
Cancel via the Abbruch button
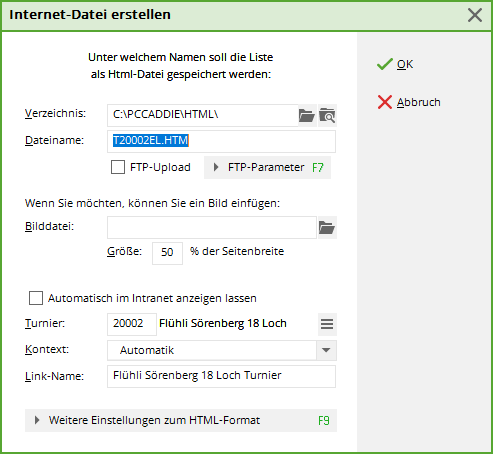[409, 102]
